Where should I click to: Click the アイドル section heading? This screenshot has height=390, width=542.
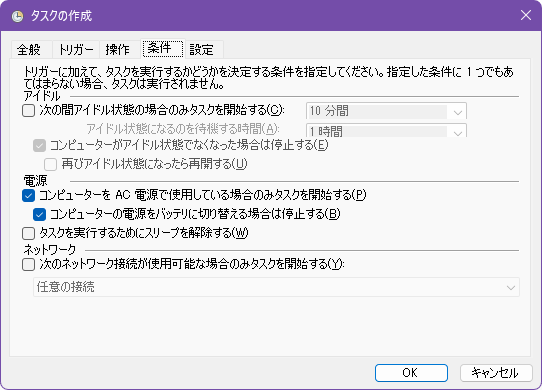[x=42, y=96]
